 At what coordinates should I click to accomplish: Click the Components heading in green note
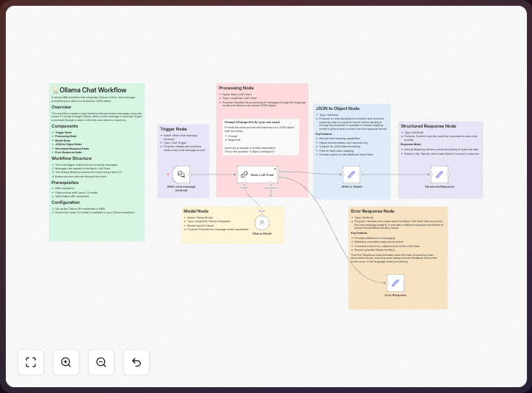coord(65,126)
